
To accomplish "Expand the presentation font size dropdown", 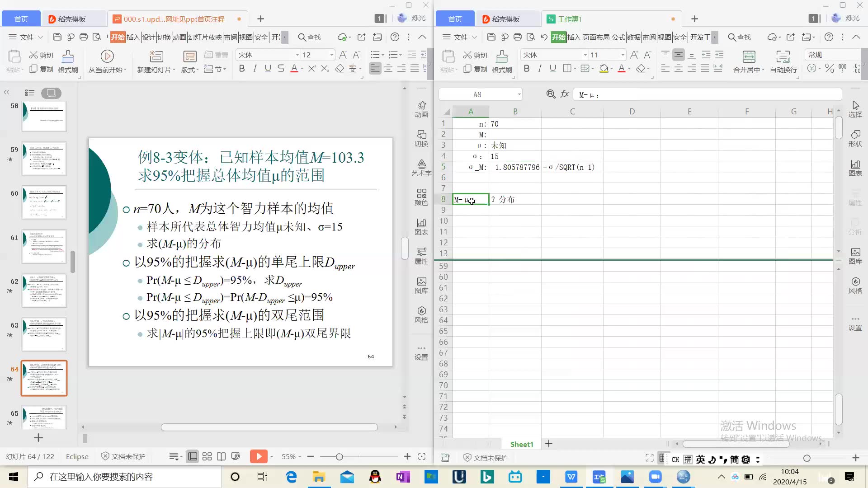I will (332, 55).
